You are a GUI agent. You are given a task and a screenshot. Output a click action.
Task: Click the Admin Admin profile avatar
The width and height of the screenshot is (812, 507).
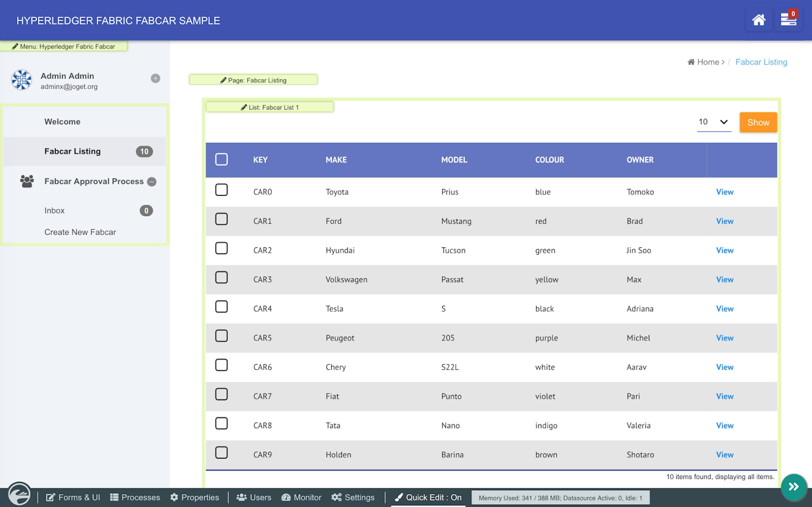pyautogui.click(x=22, y=80)
